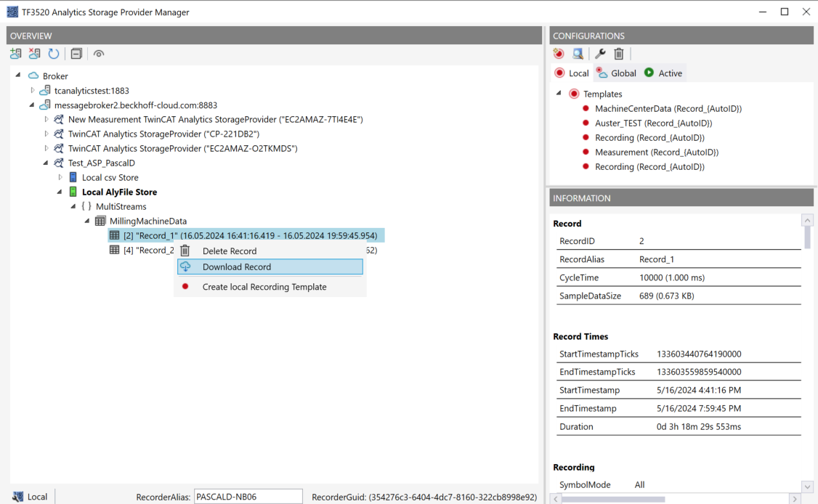The height and width of the screenshot is (504, 818).
Task: Expand the Local csv Store node
Action: click(60, 177)
